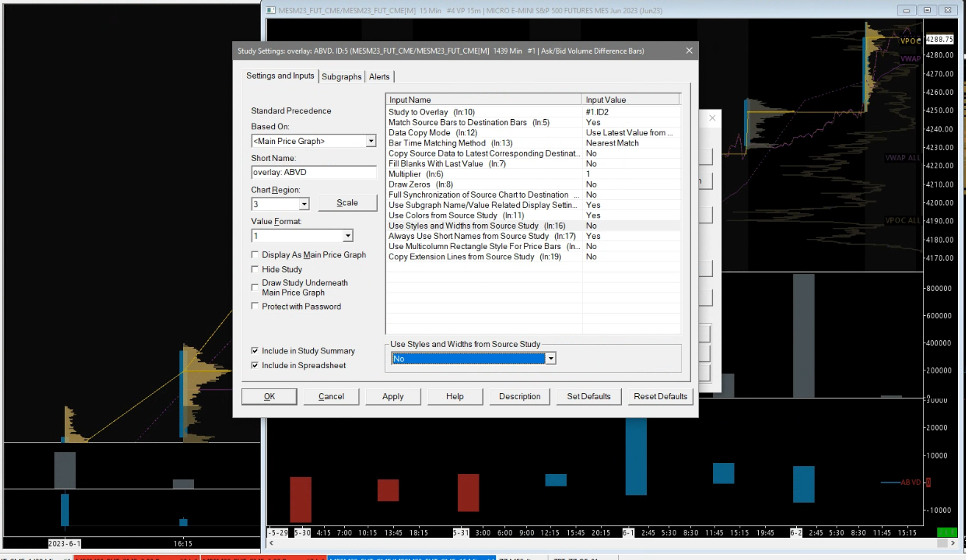Click the chart window title bar icon

tap(271, 10)
